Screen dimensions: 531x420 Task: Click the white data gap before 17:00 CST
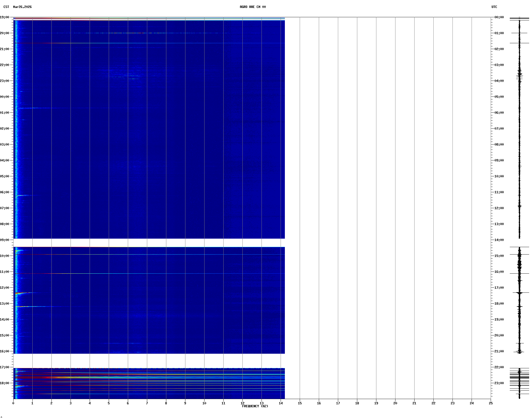tap(149, 361)
